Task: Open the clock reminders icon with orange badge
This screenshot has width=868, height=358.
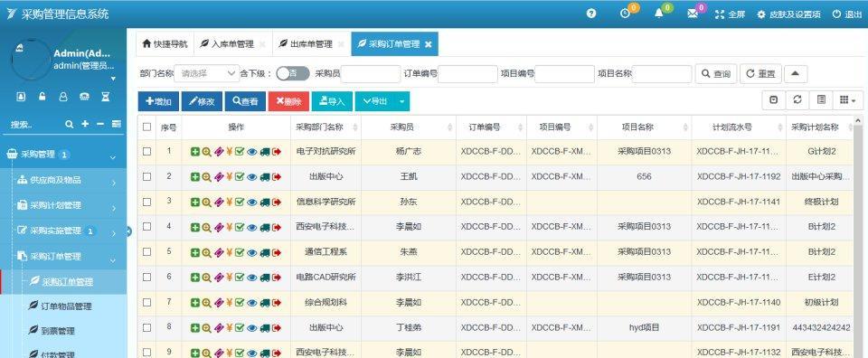Action: 625,14
